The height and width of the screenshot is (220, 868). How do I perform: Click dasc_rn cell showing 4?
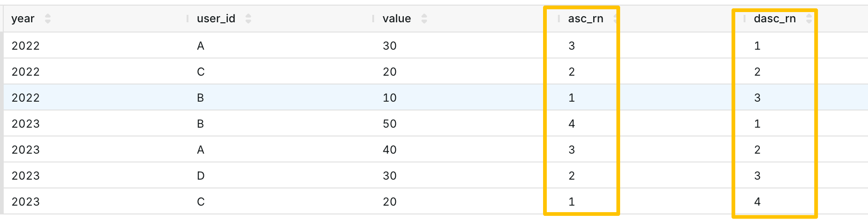click(x=757, y=202)
